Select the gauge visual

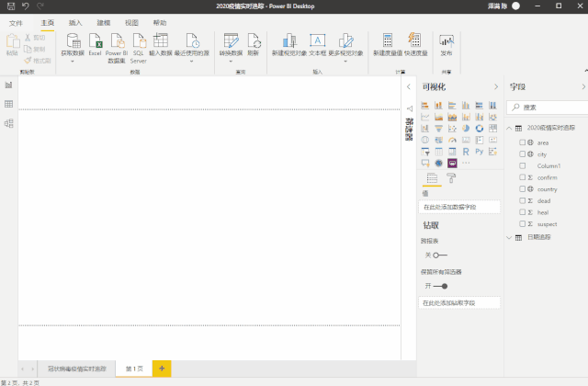click(x=452, y=141)
